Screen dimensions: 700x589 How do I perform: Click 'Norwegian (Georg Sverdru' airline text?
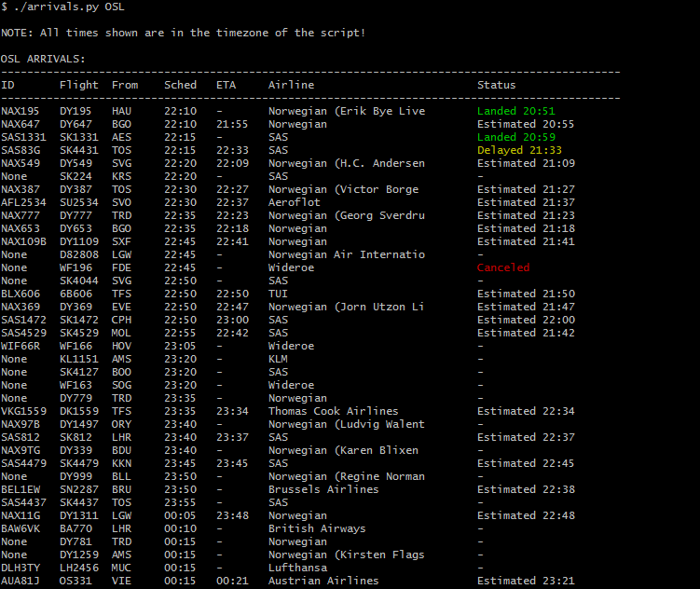coord(347,215)
